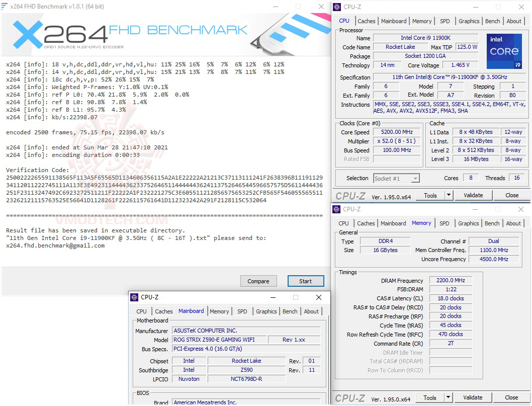Image resolution: width=532 pixels, height=406 pixels.
Task: Select the SPD tab in the top CPU-Z window
Action: pos(445,21)
